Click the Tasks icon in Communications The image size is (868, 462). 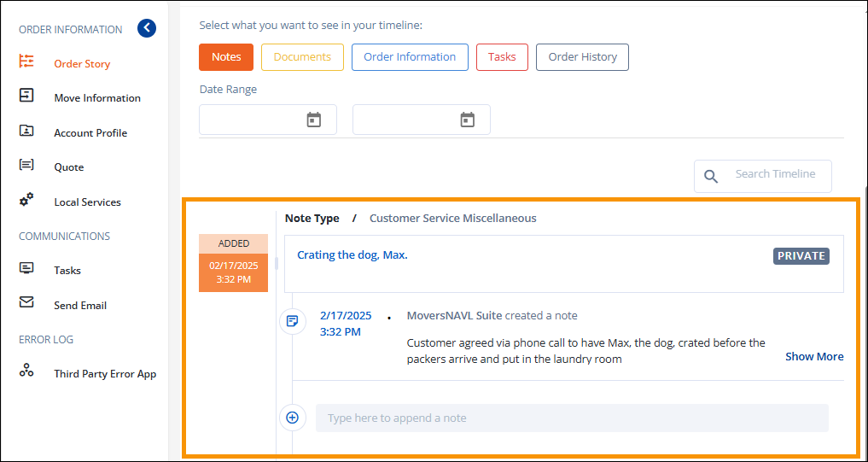coord(26,268)
